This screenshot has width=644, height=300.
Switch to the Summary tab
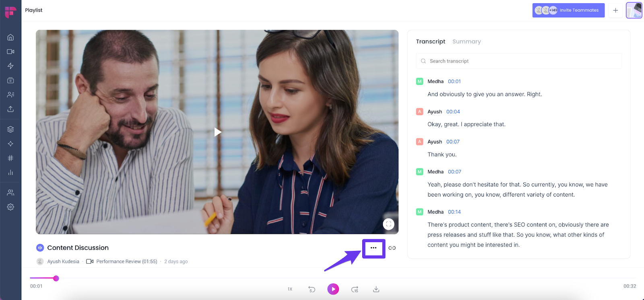(x=466, y=41)
